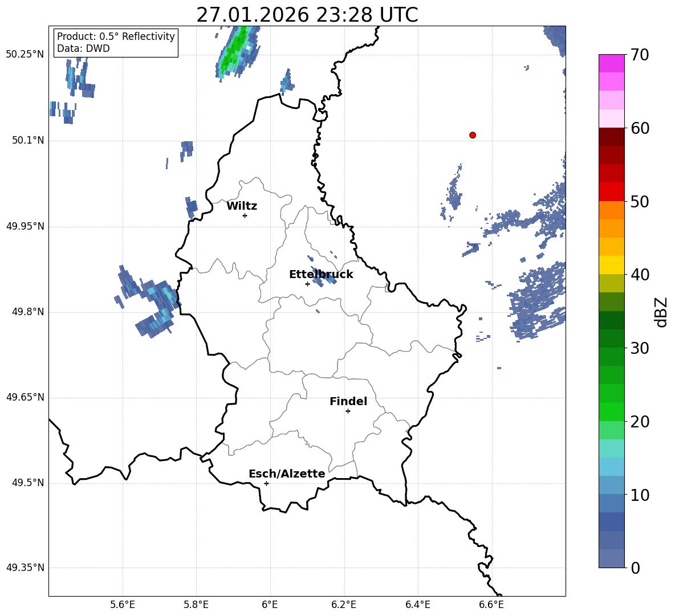
Task: Click the Findel city label
Action: tap(348, 401)
